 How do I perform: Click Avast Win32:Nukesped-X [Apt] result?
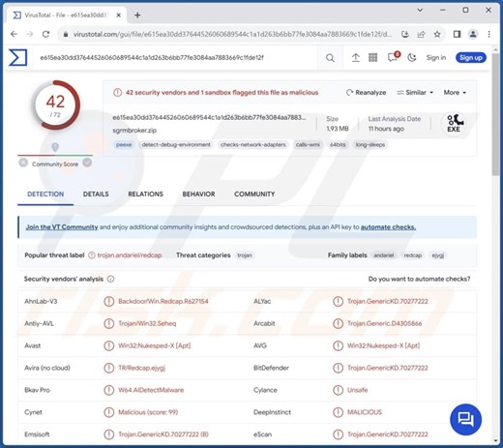155,345
